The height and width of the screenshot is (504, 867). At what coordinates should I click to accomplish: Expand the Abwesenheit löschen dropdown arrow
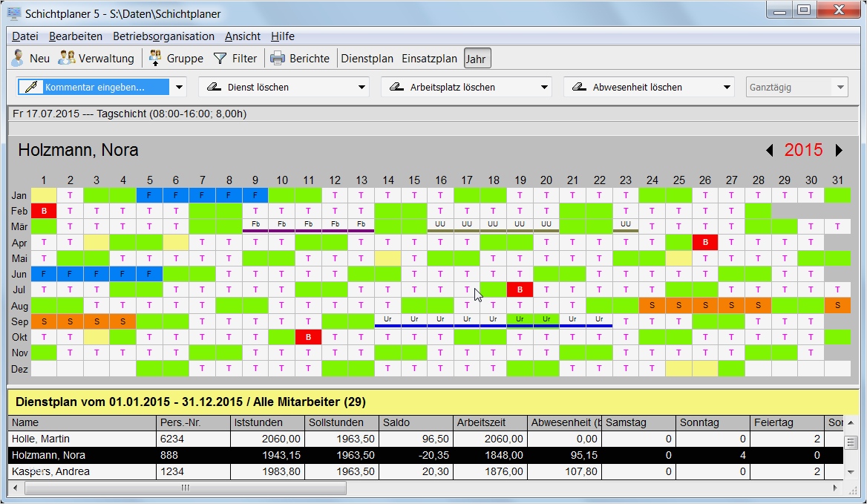pos(727,88)
